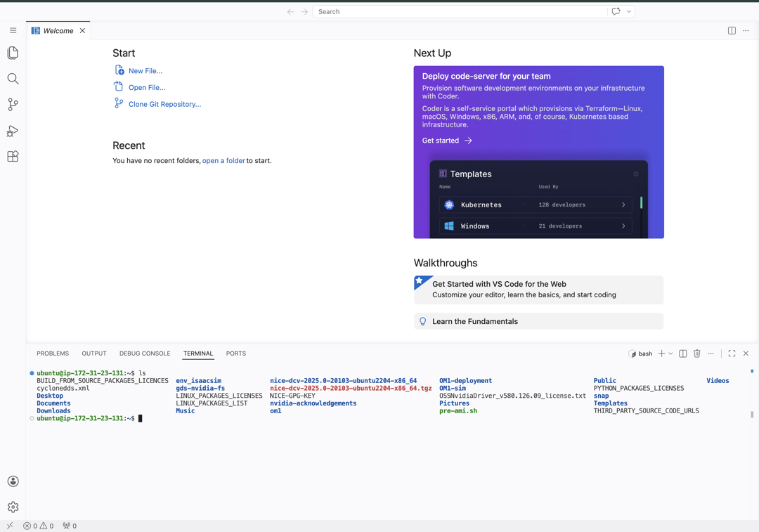Click cyclonedds.xml in terminal listing

pyautogui.click(x=63, y=388)
